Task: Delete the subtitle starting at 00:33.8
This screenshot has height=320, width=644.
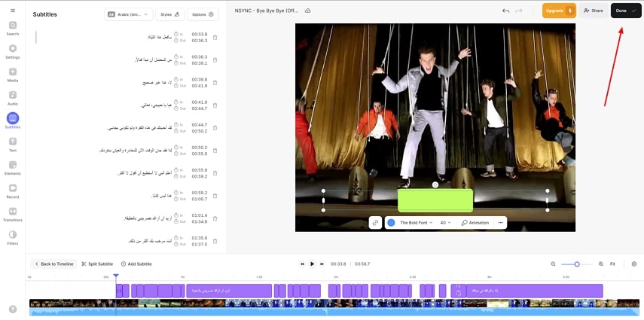Action: pos(215,38)
